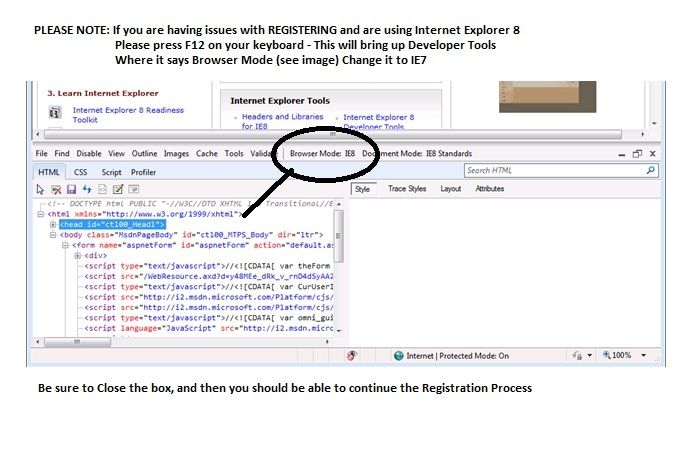Click the element source style icon
Viewport: 694px width, 471px height.
point(102,189)
